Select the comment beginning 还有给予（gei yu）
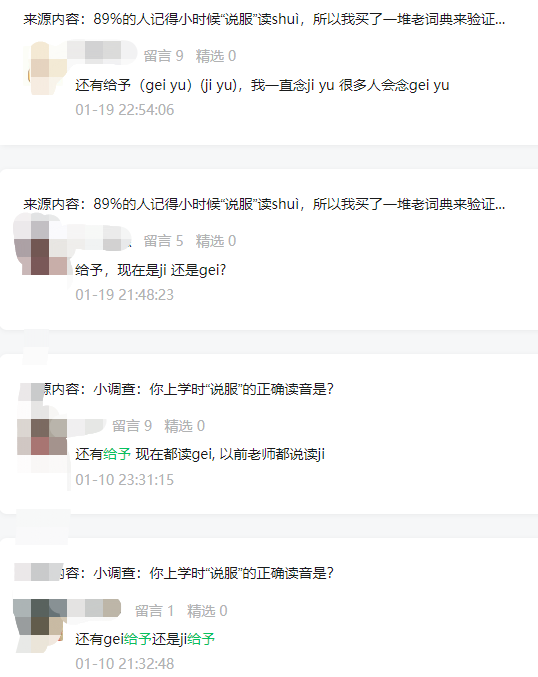The height and width of the screenshot is (677, 538). click(262, 85)
